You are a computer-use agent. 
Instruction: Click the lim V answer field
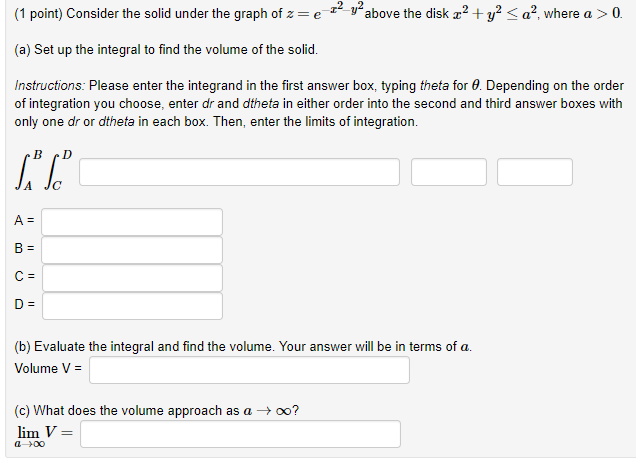click(241, 434)
